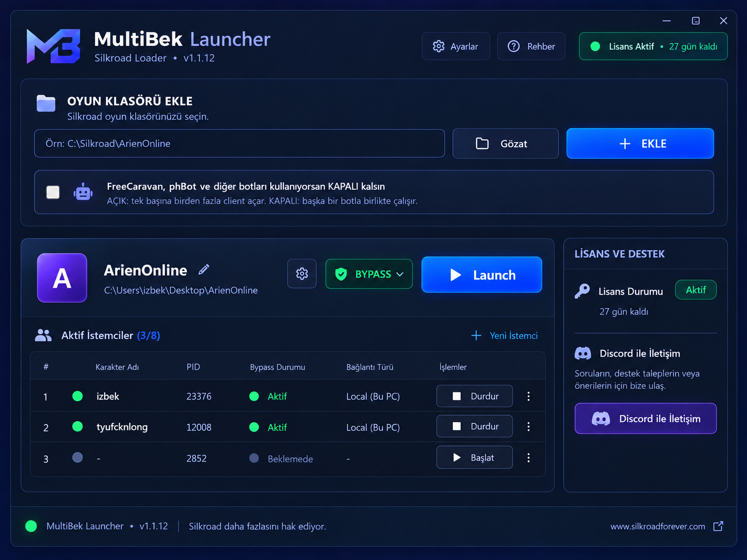Click the Aktif İstemciler people icon

pos(43,336)
